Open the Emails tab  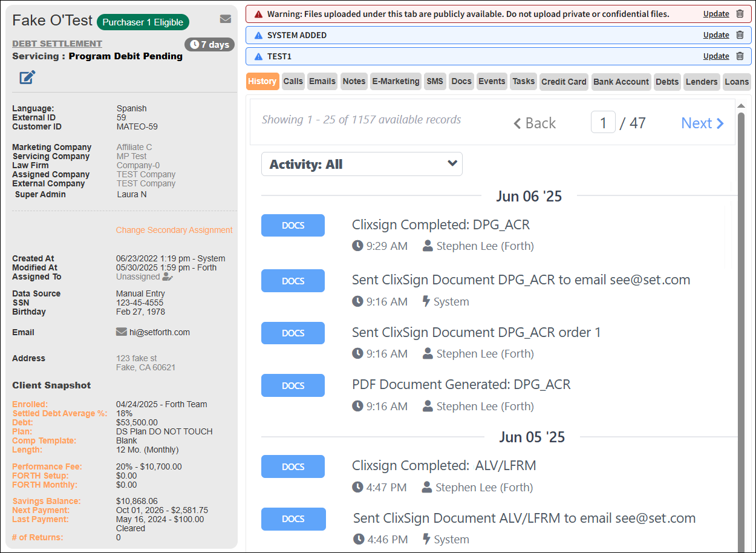point(322,81)
